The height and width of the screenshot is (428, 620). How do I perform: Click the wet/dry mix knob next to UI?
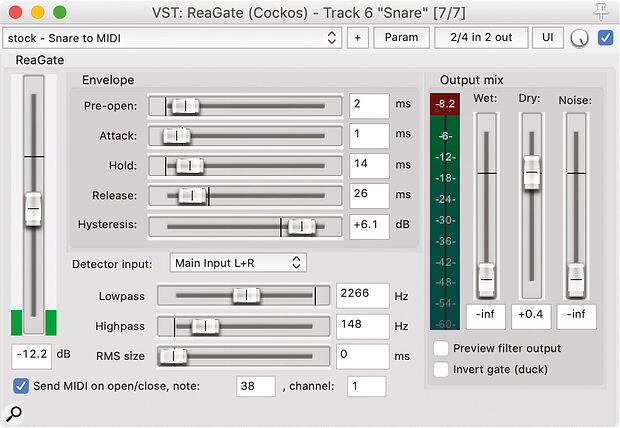tap(579, 38)
